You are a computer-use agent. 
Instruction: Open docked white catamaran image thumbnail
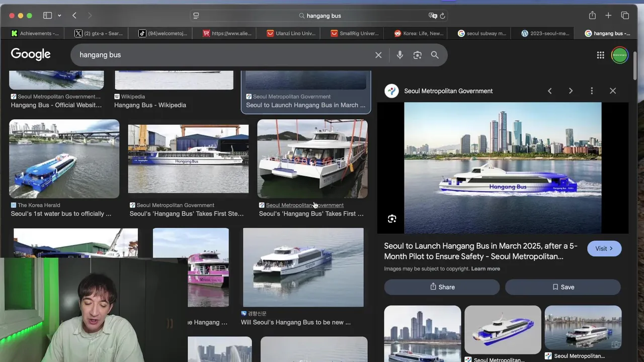tap(312, 159)
